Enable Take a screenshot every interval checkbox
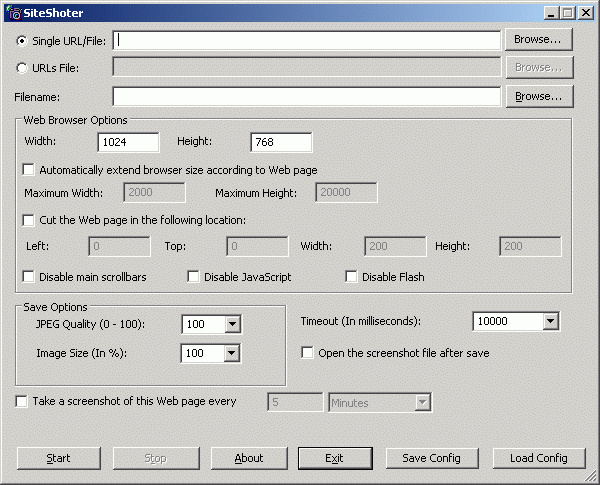 point(21,401)
